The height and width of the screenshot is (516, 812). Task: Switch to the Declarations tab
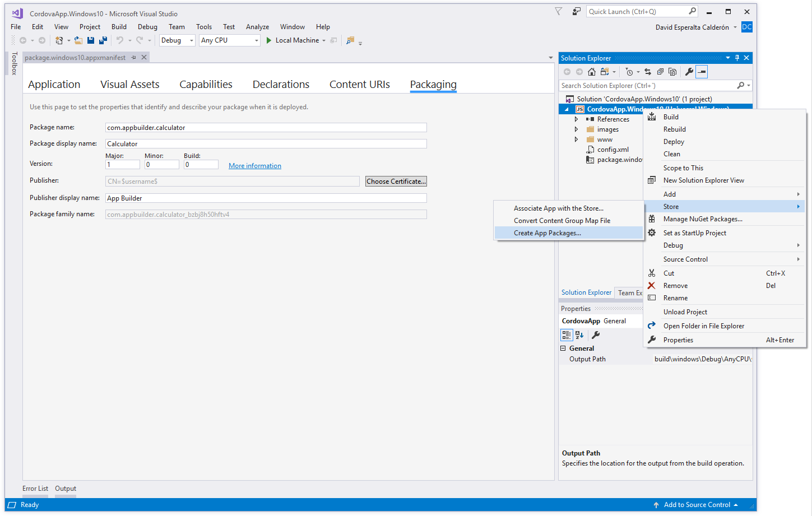pyautogui.click(x=281, y=85)
